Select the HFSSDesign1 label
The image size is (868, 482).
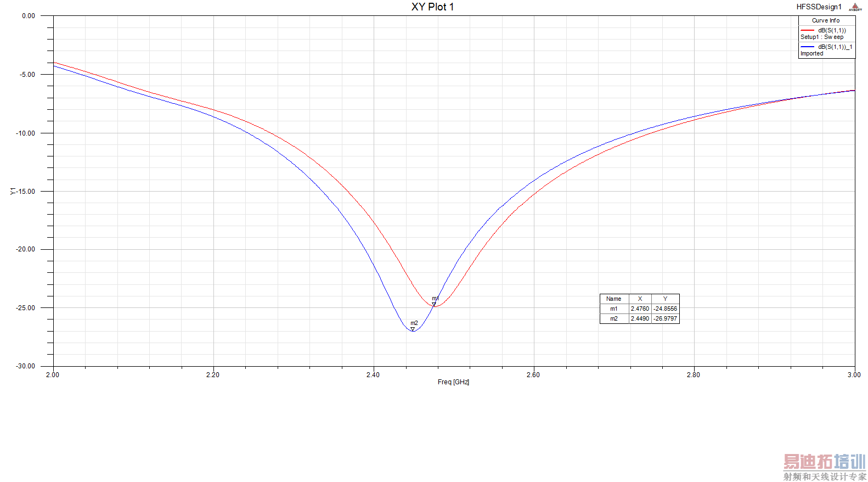pos(819,7)
